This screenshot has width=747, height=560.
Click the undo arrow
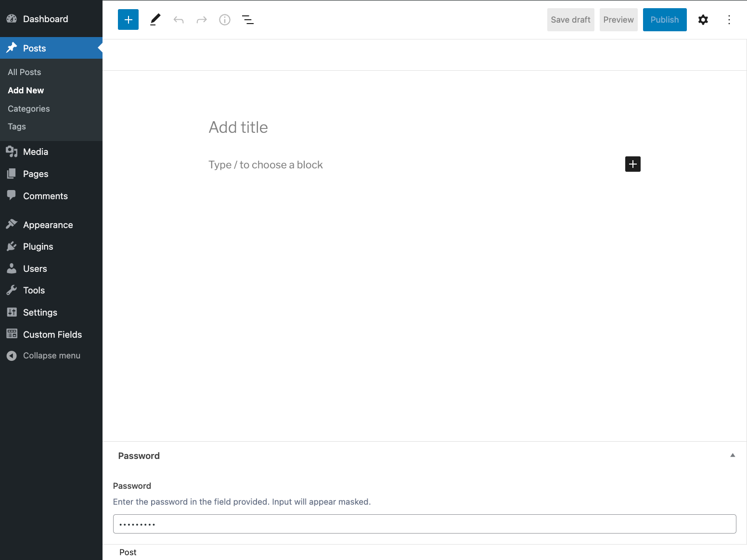coord(178,19)
